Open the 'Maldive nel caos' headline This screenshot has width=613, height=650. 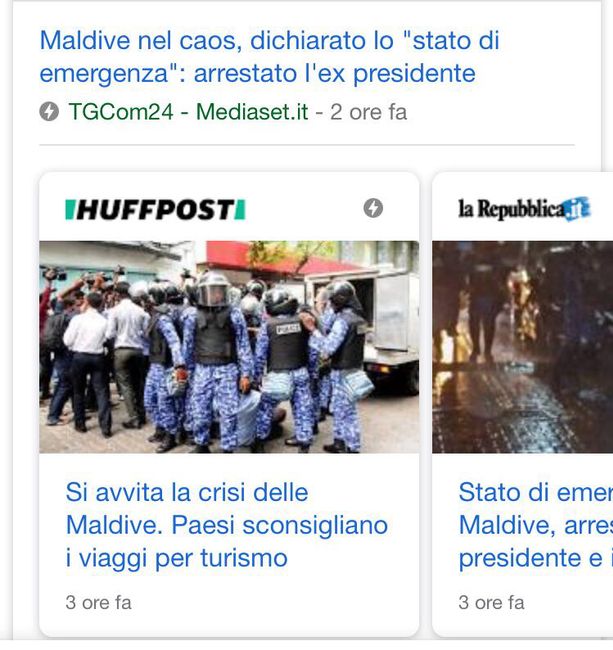[x=269, y=57]
